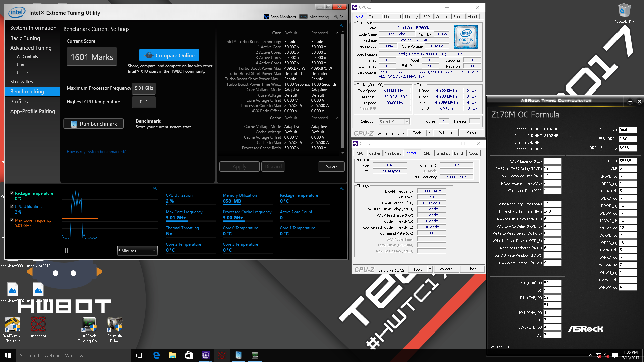
Task: Click the Compare Online button
Action: [x=169, y=55]
